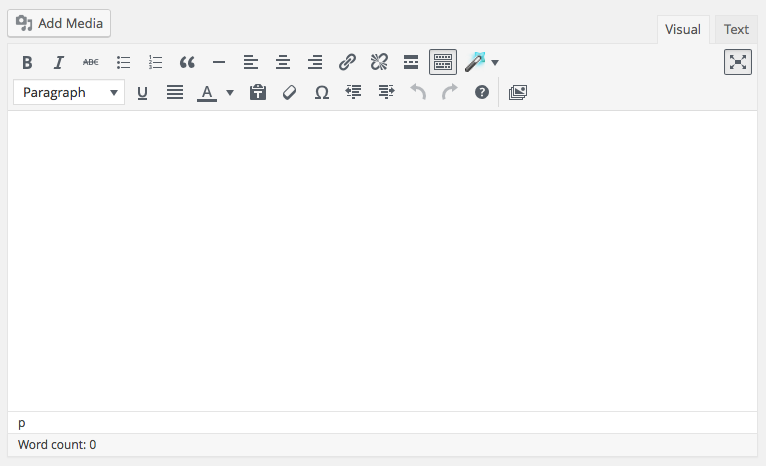Image resolution: width=766 pixels, height=466 pixels.
Task: Switch to the Visual tab
Action: tap(683, 29)
